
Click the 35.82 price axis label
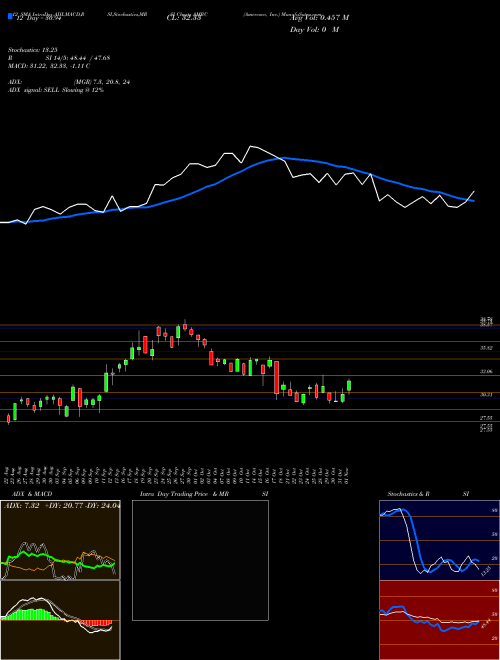[487, 348]
